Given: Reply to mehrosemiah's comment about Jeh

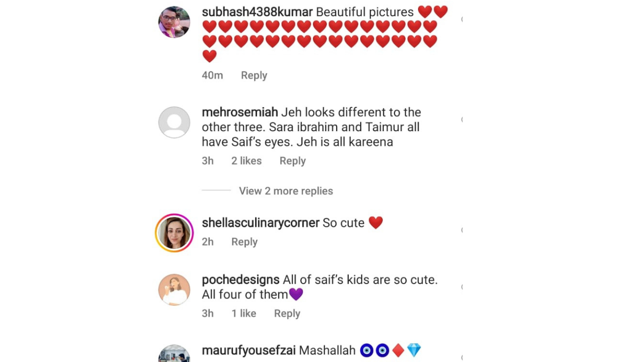Looking at the screenshot, I should [292, 161].
